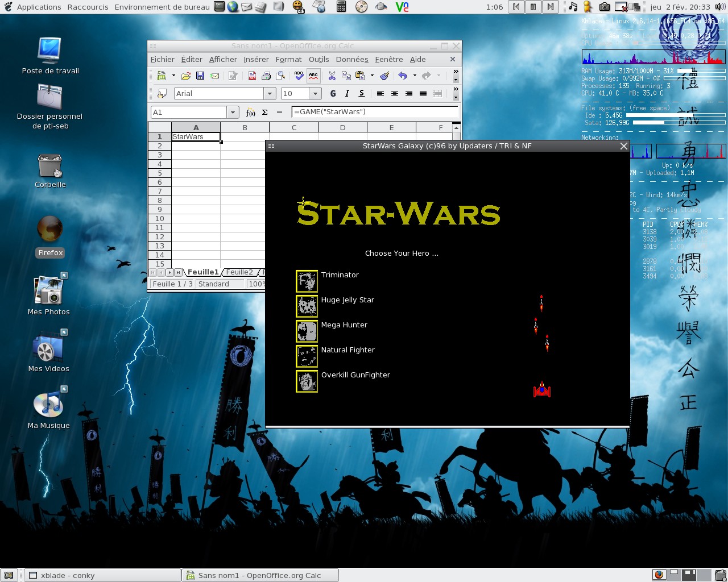Print the file directly from Calc
The width and height of the screenshot is (728, 582).
coord(266,76)
